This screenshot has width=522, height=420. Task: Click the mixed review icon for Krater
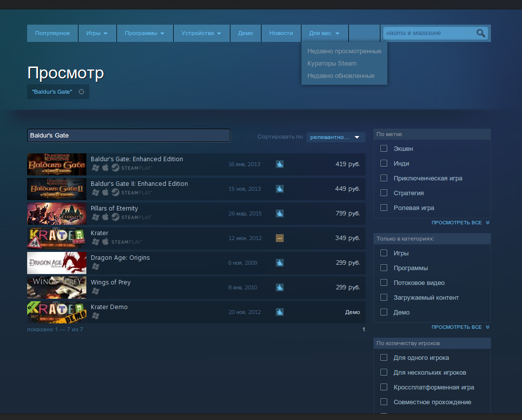click(x=280, y=238)
